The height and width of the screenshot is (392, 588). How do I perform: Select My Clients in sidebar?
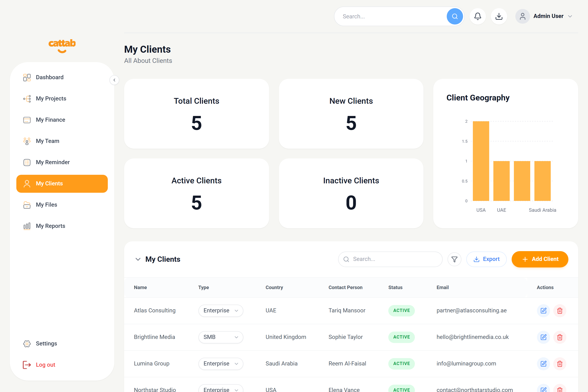pyautogui.click(x=62, y=184)
